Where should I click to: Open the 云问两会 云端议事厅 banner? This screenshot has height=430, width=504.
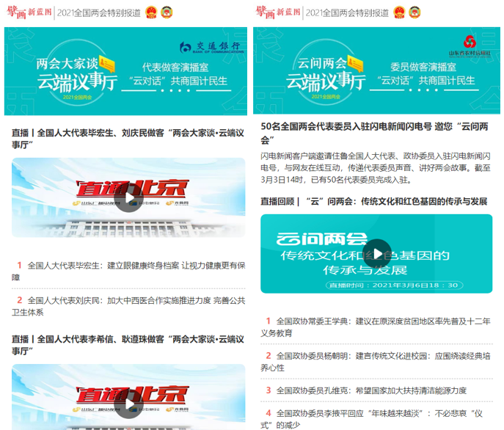click(376, 70)
